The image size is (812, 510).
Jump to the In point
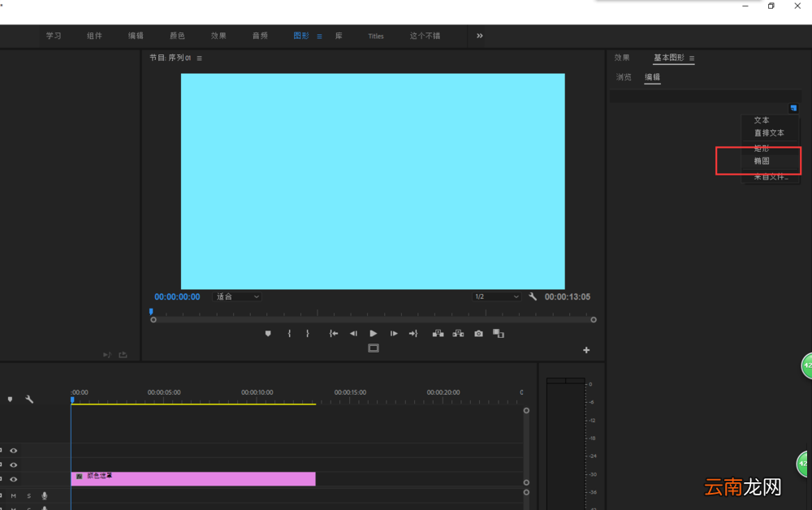(334, 334)
